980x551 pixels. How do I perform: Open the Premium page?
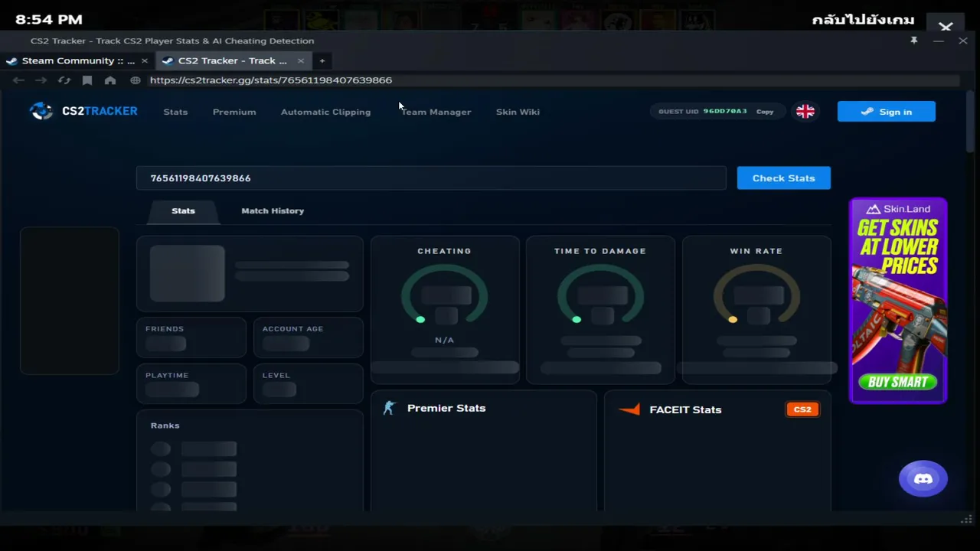(x=234, y=112)
